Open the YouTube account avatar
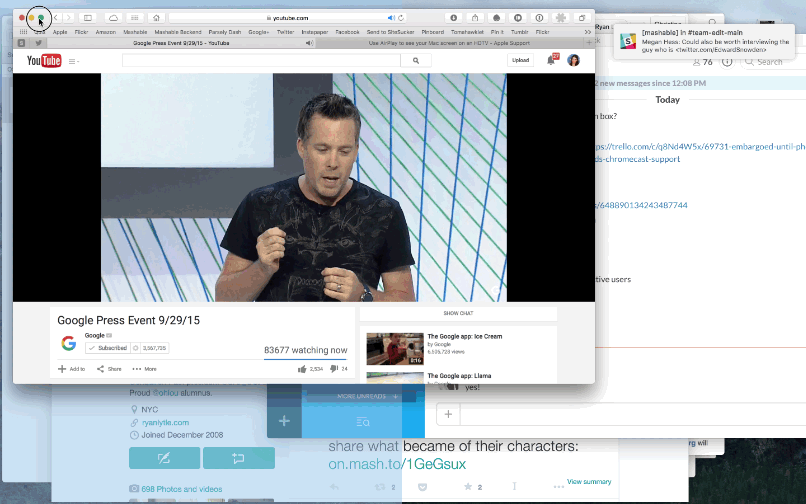The height and width of the screenshot is (504, 806). point(574,60)
